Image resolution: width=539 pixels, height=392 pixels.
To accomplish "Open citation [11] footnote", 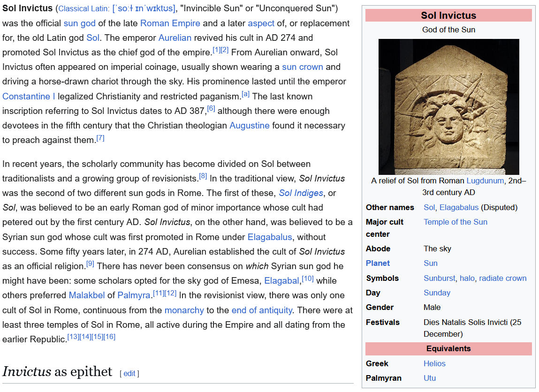I will coord(159,294).
